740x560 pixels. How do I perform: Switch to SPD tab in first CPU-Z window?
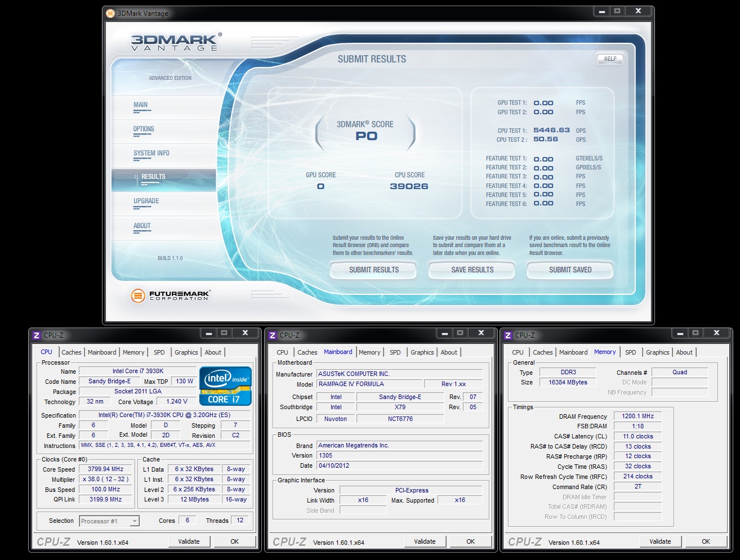point(159,352)
